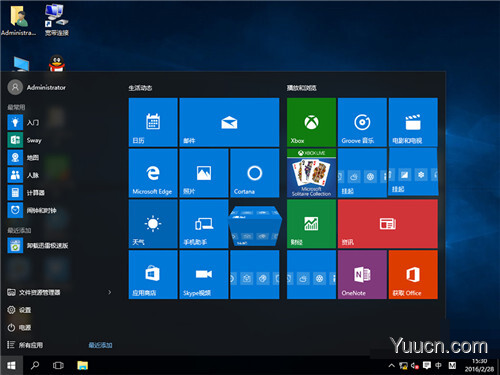
Task: Open the 手机助手 (Phone Companion) tile
Action: [204, 224]
